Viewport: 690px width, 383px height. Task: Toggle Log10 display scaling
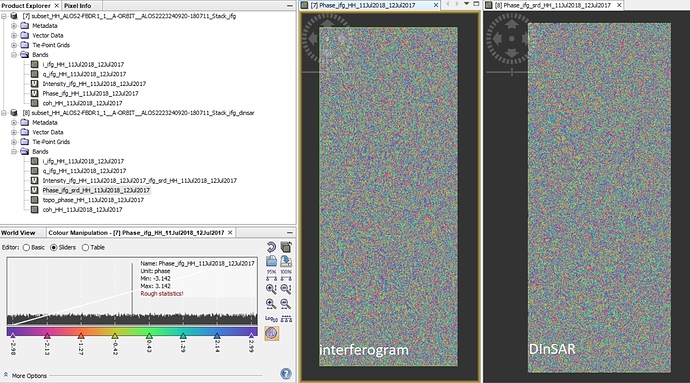point(272,318)
